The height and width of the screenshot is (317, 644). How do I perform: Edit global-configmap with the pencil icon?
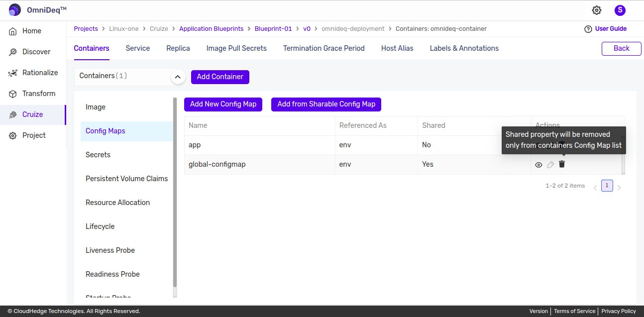pyautogui.click(x=550, y=165)
